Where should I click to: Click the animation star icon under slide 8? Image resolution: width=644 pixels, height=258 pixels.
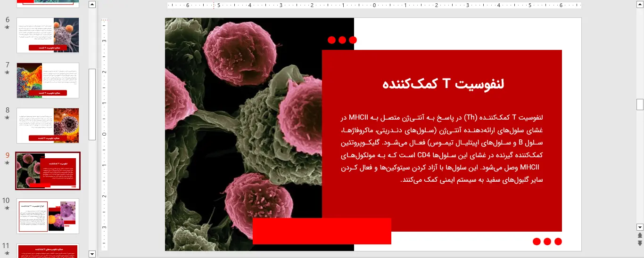click(x=7, y=118)
